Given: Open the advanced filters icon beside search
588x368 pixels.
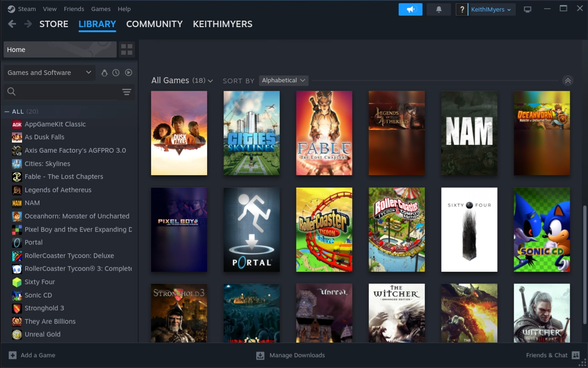Looking at the screenshot, I should point(127,92).
